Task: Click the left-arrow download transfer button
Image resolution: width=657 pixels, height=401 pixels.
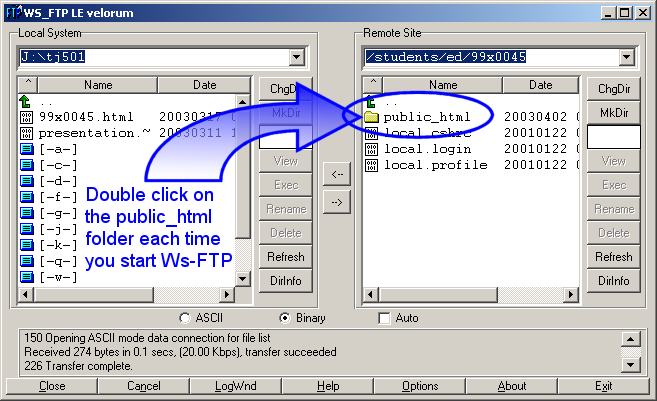Action: (337, 174)
